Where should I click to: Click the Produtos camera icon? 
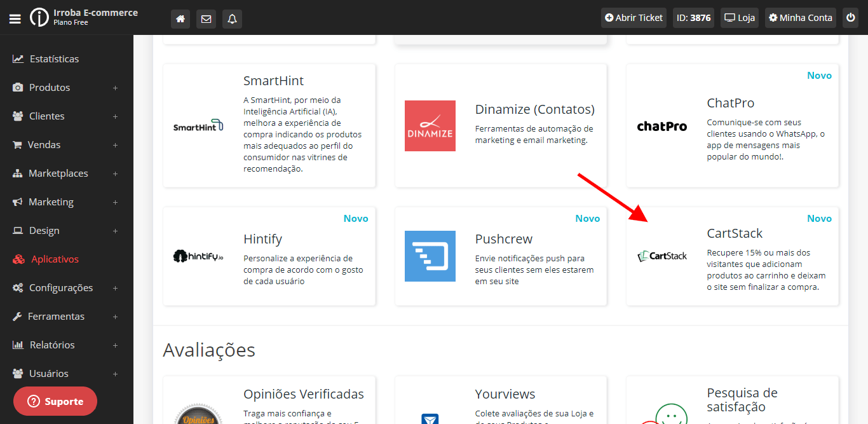[x=18, y=88]
